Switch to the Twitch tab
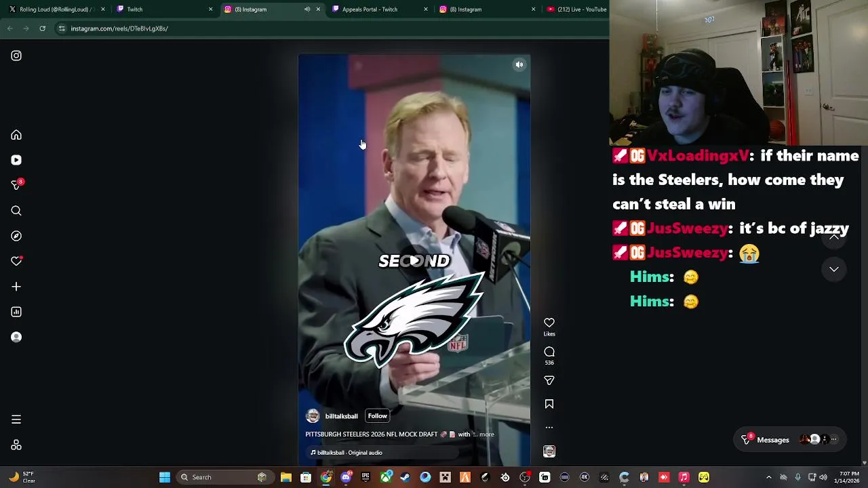The width and height of the screenshot is (868, 488). click(x=163, y=9)
